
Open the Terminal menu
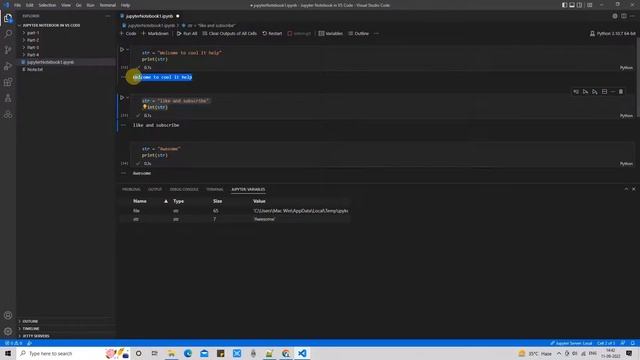(108, 5)
